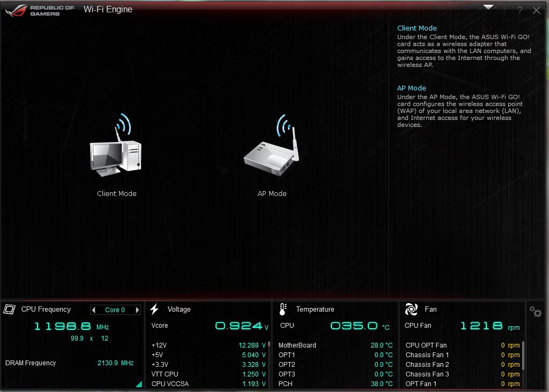
Task: Click the Core 0 selector label
Action: [x=115, y=310]
